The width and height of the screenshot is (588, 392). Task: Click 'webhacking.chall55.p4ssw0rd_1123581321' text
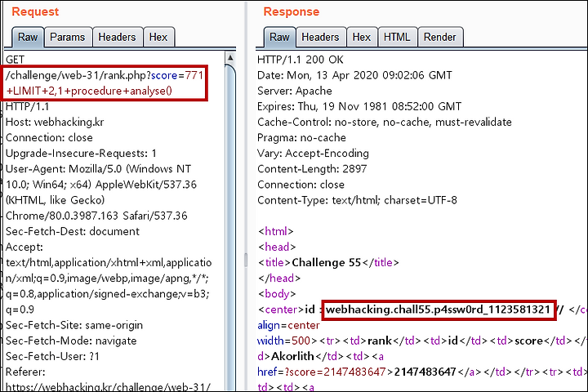click(438, 310)
